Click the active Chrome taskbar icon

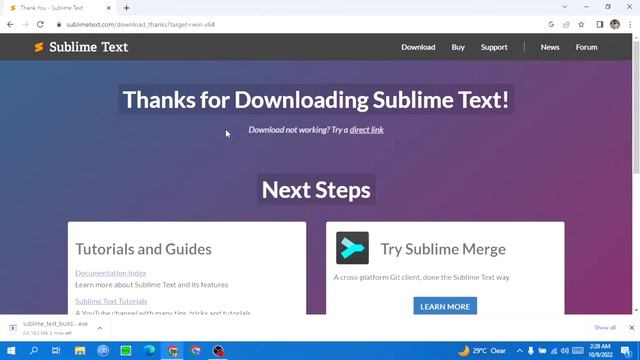coord(173,351)
